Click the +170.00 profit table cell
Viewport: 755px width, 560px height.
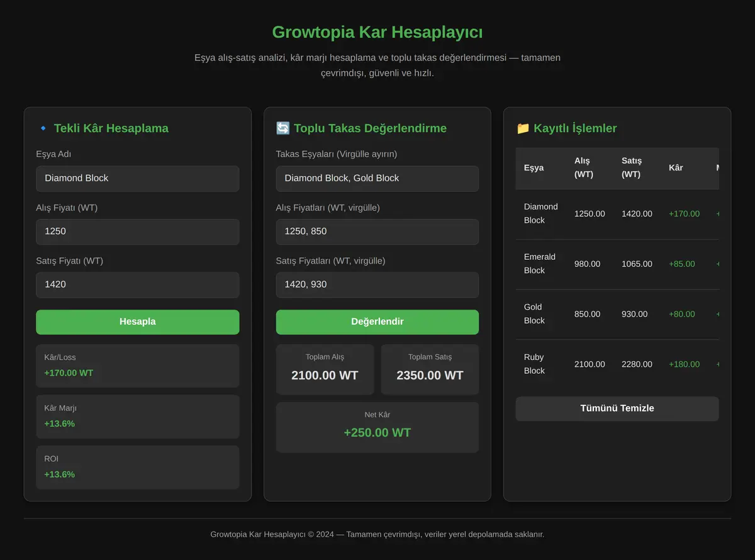[x=684, y=214]
